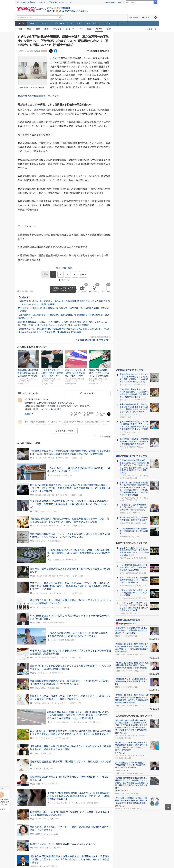Select the 速報 tab

point(32,24)
